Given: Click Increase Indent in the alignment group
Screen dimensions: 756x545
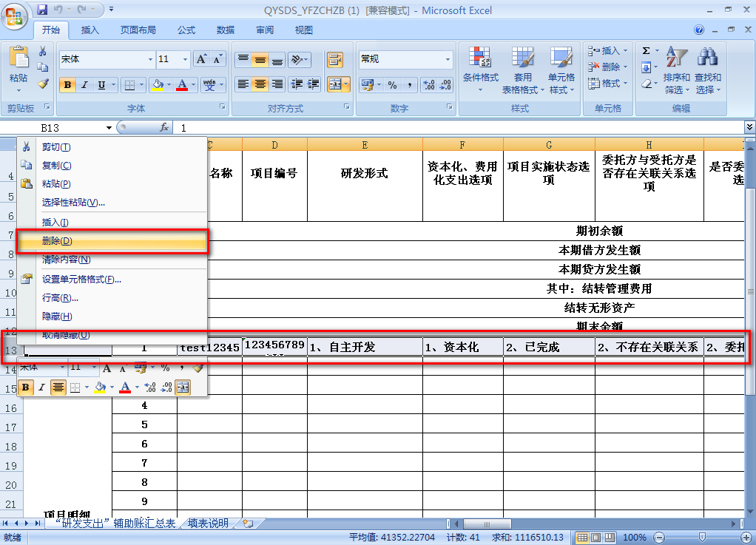Looking at the screenshot, I should 314,85.
